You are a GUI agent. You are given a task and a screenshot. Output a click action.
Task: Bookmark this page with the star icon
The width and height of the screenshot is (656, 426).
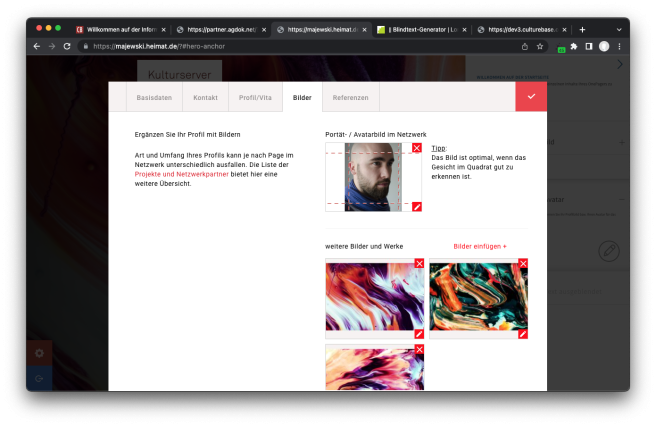coord(540,46)
